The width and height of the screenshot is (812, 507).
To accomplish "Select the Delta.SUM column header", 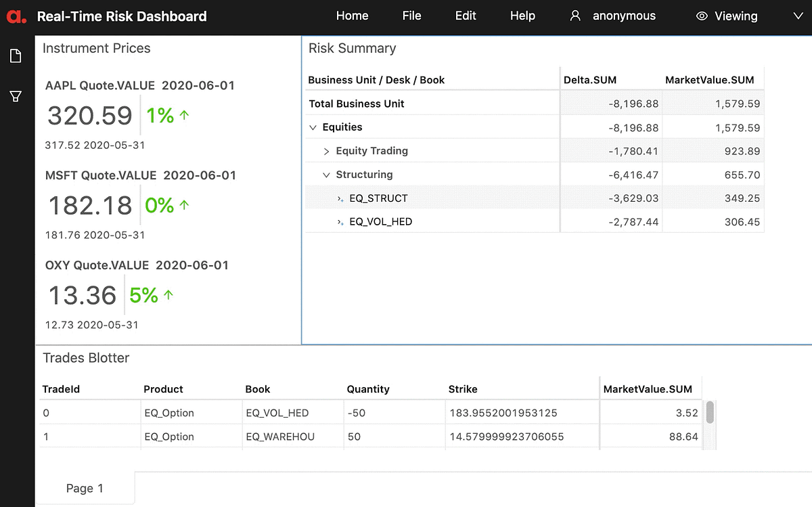I will tap(590, 79).
